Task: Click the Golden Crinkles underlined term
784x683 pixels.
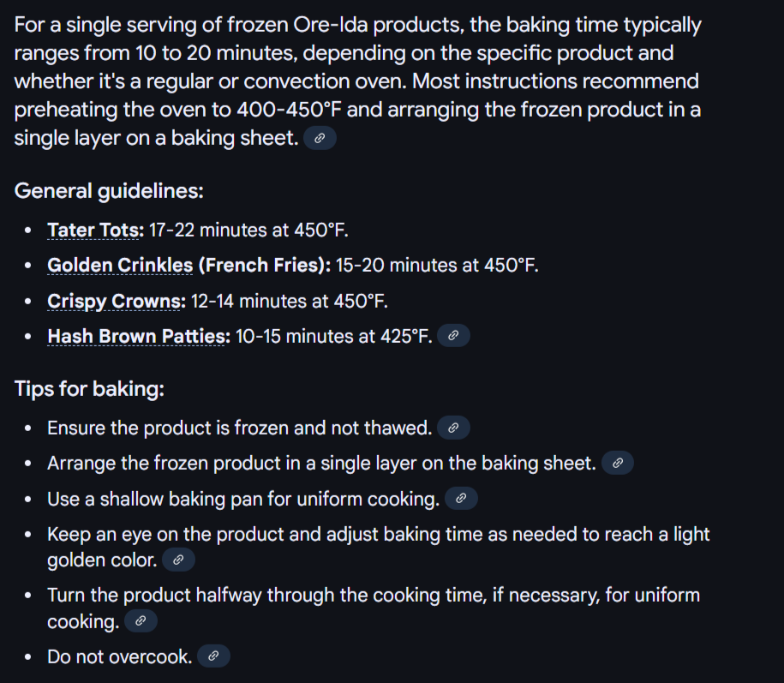Action: click(120, 266)
